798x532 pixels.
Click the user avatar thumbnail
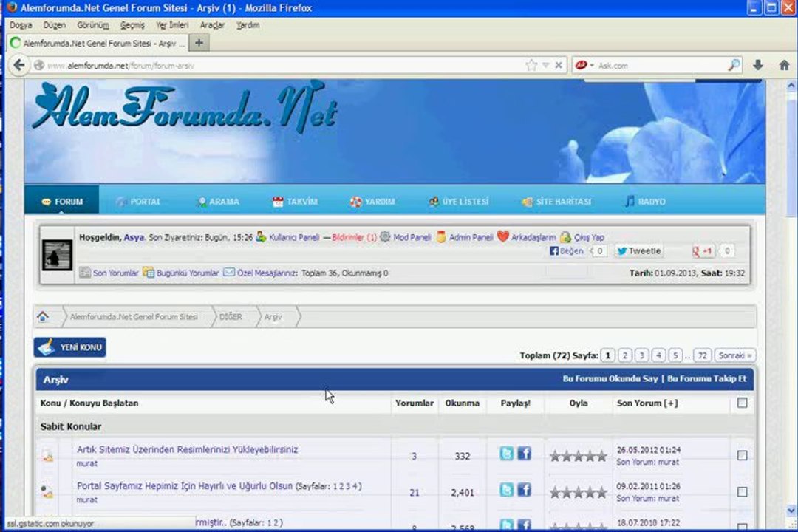click(57, 254)
